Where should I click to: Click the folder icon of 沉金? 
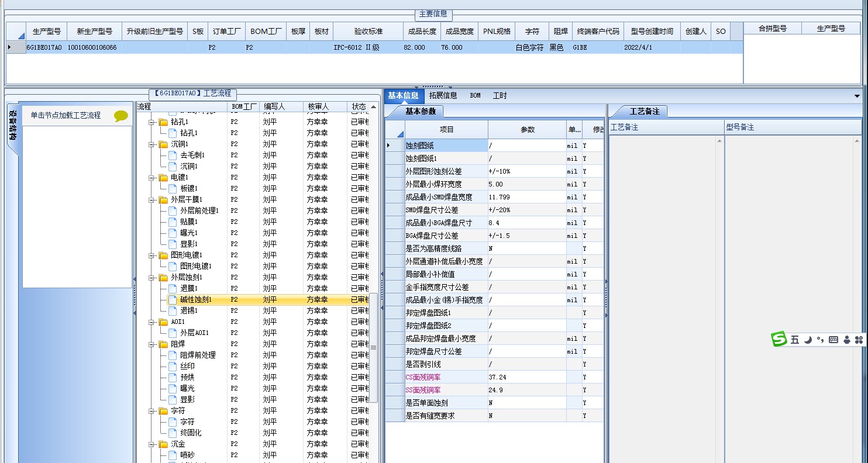[x=163, y=444]
